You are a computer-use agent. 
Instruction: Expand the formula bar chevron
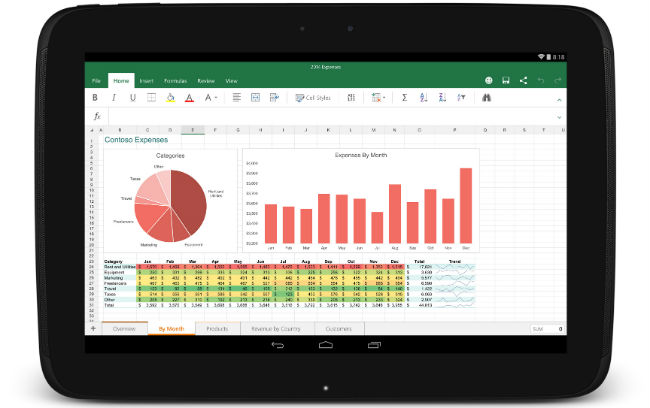[556, 116]
